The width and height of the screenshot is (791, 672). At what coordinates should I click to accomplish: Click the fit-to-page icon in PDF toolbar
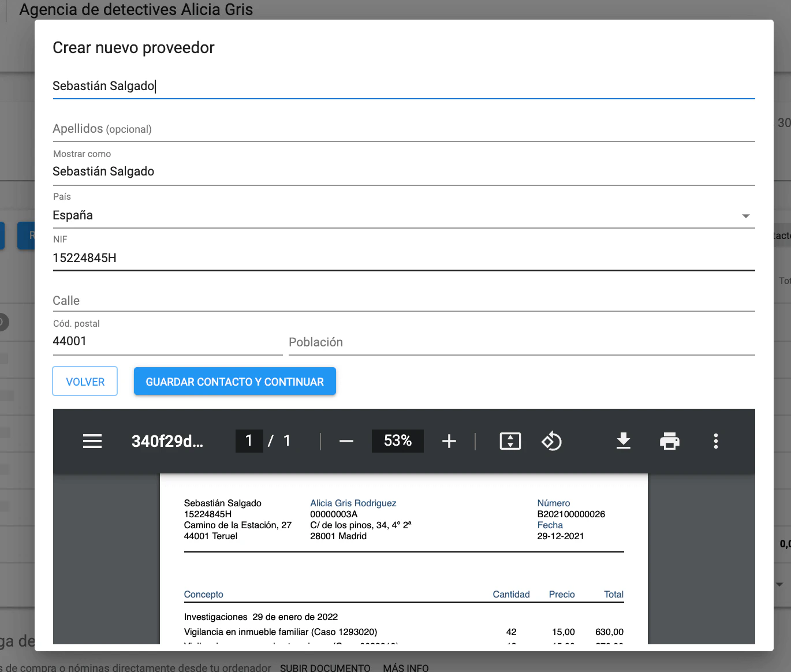510,441
